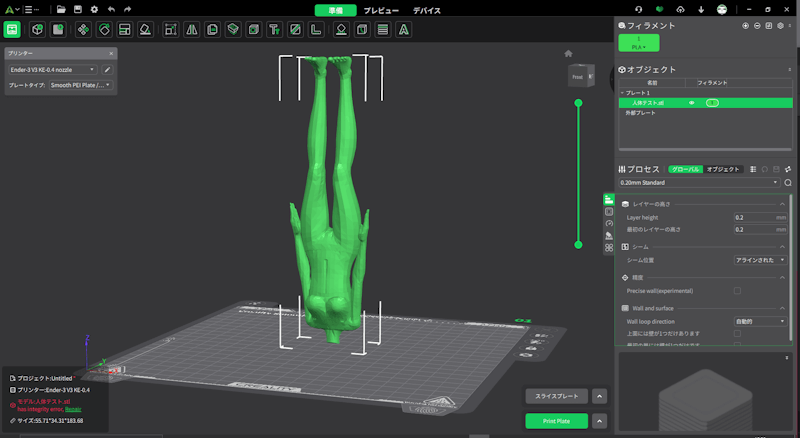
Task: Switch process scope to オブジェクト
Action: [722, 169]
